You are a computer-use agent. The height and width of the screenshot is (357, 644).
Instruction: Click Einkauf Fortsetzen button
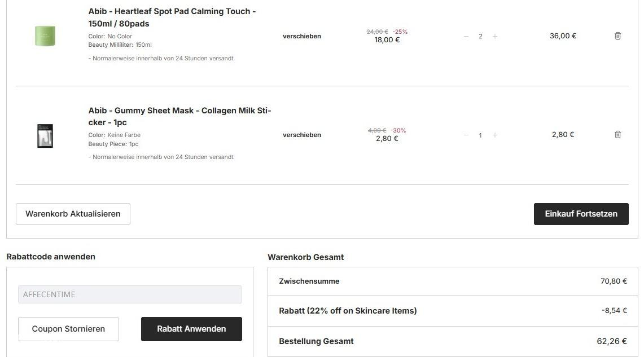click(x=581, y=214)
